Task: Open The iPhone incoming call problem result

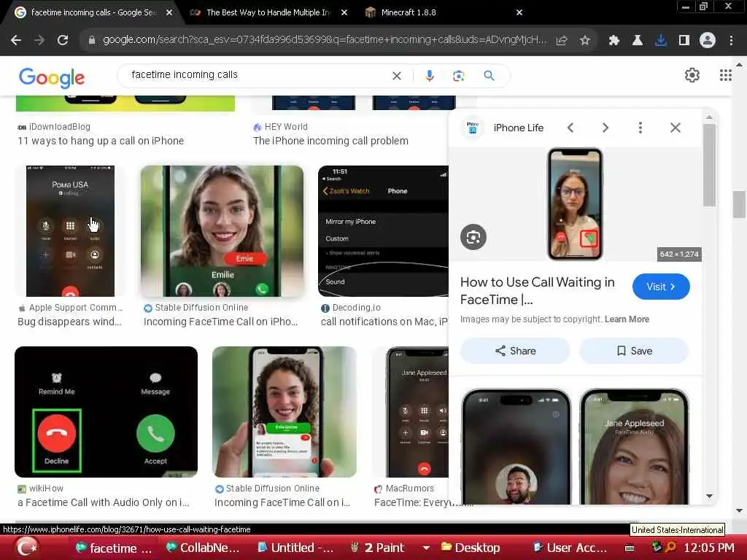Action: pos(330,141)
